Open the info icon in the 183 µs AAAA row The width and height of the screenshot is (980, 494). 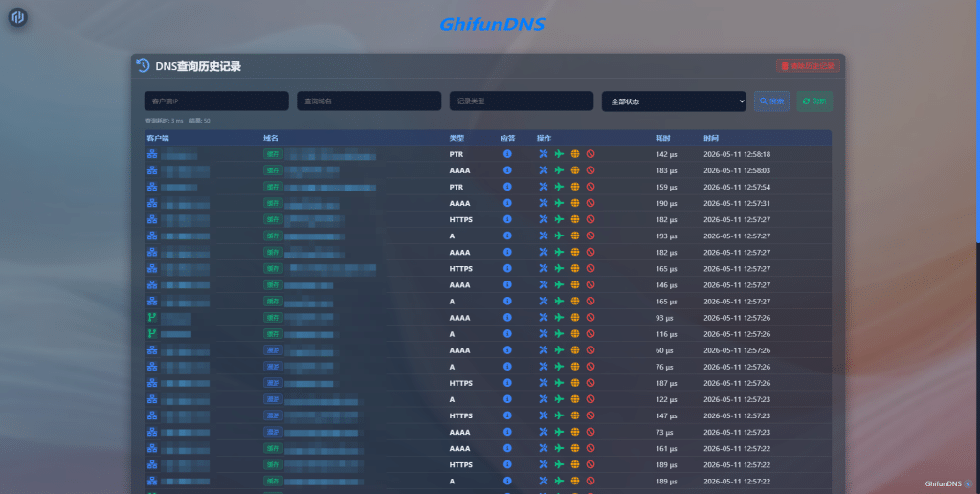pos(507,170)
